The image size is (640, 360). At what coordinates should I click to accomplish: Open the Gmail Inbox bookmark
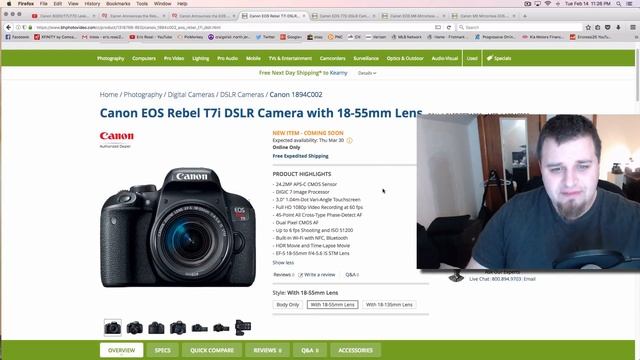[x=102, y=37]
